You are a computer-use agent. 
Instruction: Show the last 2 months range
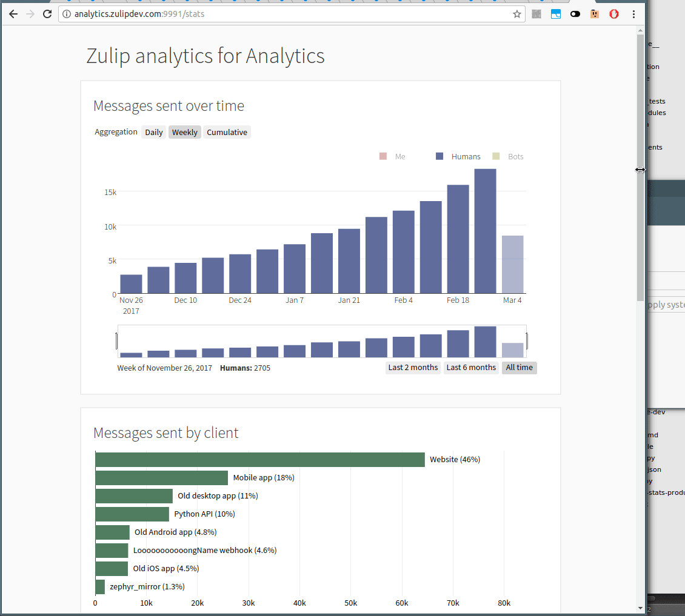413,368
